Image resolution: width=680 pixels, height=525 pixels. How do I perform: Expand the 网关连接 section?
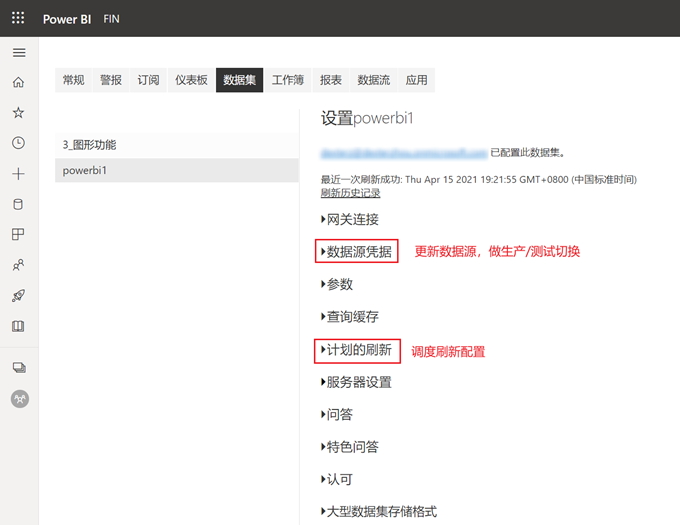point(350,219)
